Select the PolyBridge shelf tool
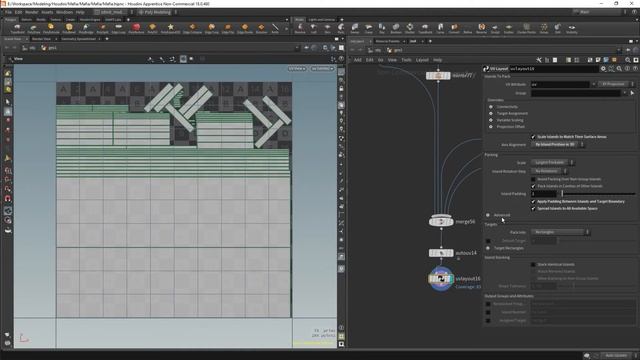This screenshot has width=640, height=360. coord(86,29)
